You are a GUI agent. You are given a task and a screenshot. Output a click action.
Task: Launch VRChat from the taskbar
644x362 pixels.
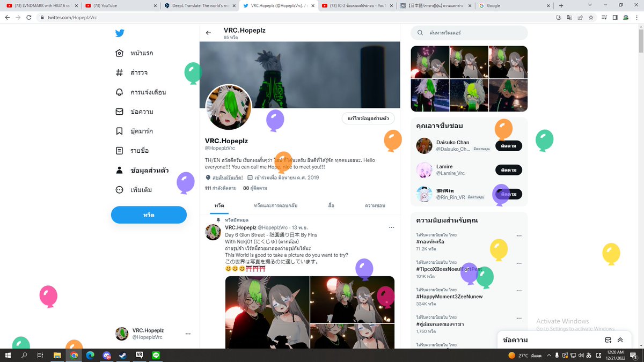click(140, 355)
